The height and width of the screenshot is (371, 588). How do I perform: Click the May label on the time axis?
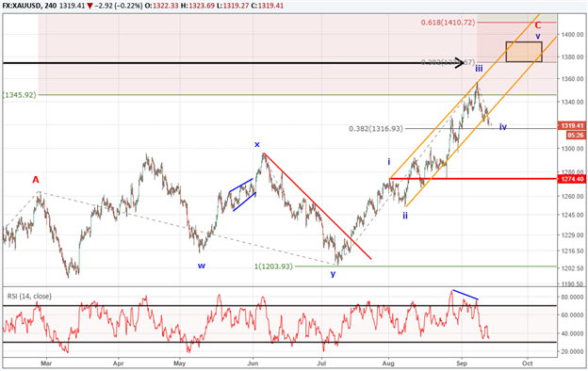click(180, 363)
